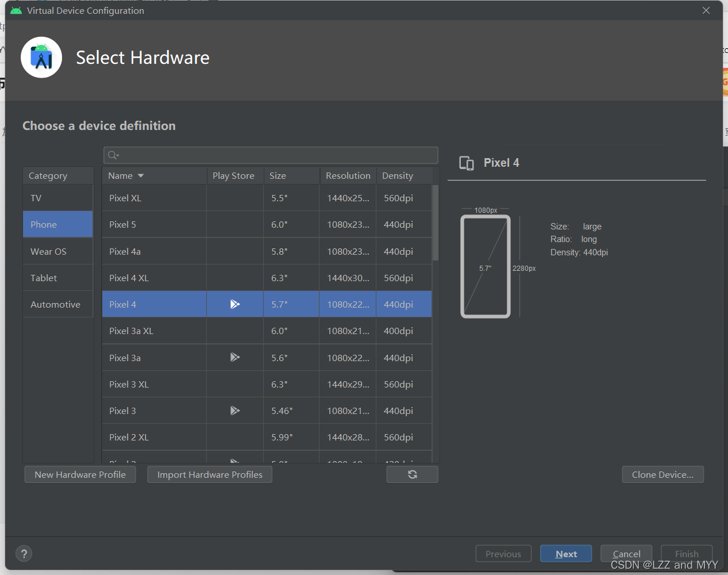This screenshot has width=728, height=575.
Task: Click the Category column header
Action: pyautogui.click(x=58, y=175)
